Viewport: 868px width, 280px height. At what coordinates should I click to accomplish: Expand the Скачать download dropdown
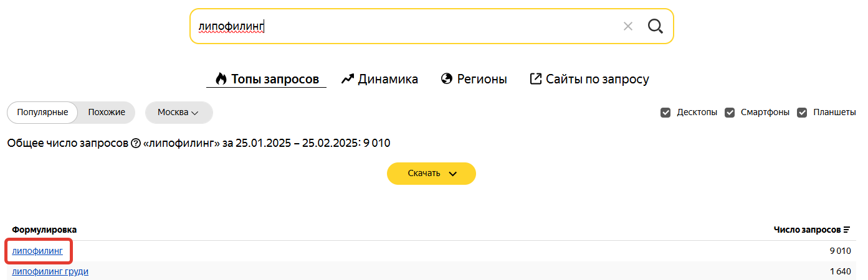click(431, 174)
